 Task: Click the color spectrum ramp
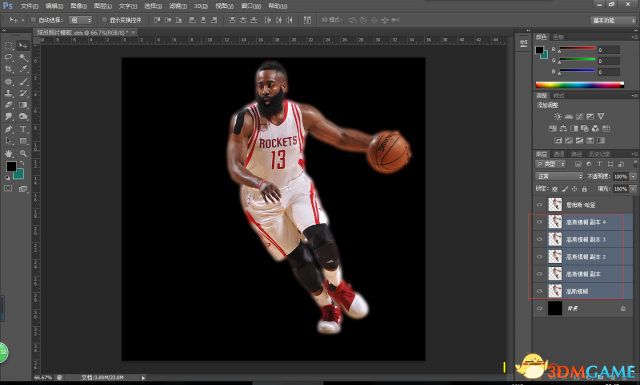click(580, 85)
